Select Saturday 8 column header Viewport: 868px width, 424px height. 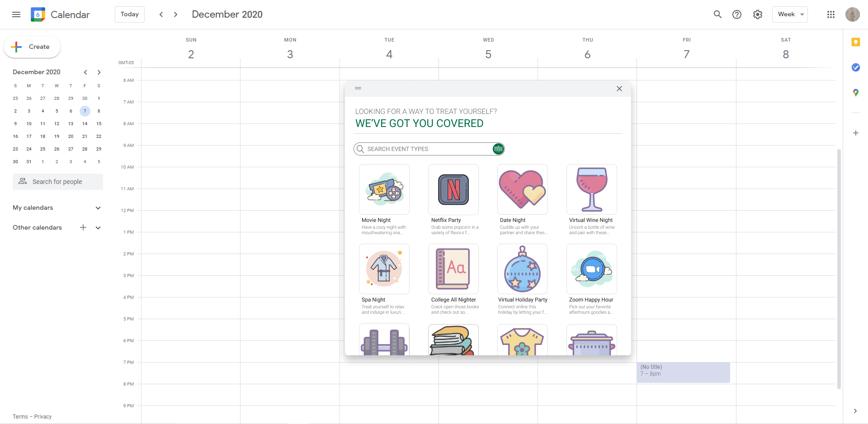click(786, 49)
